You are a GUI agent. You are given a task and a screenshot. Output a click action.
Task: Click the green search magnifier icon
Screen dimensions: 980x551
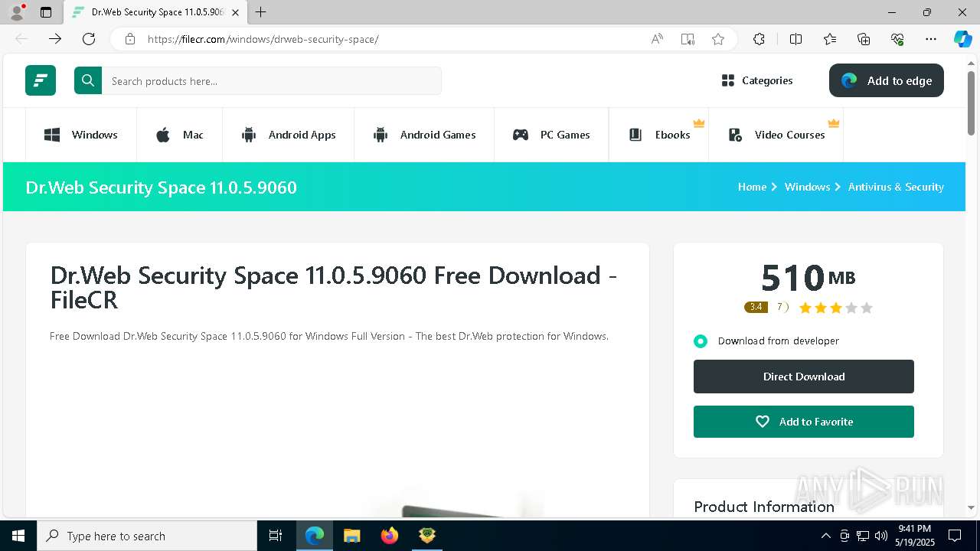(x=88, y=80)
